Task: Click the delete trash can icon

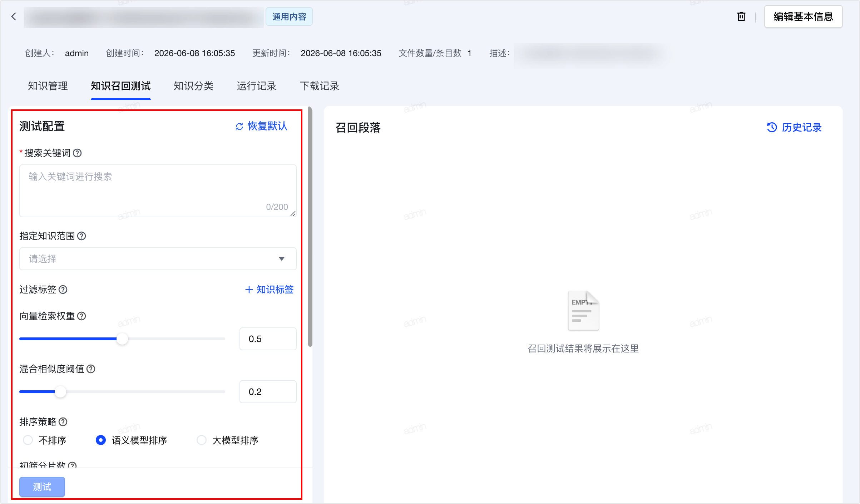Action: [x=741, y=16]
